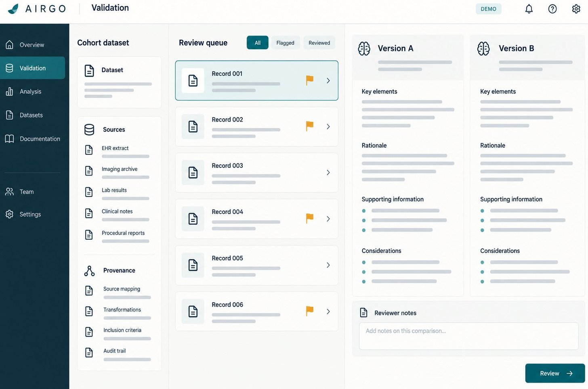The width and height of the screenshot is (588, 389).
Task: Switch to the Reviewed filter tab
Action: (x=319, y=43)
